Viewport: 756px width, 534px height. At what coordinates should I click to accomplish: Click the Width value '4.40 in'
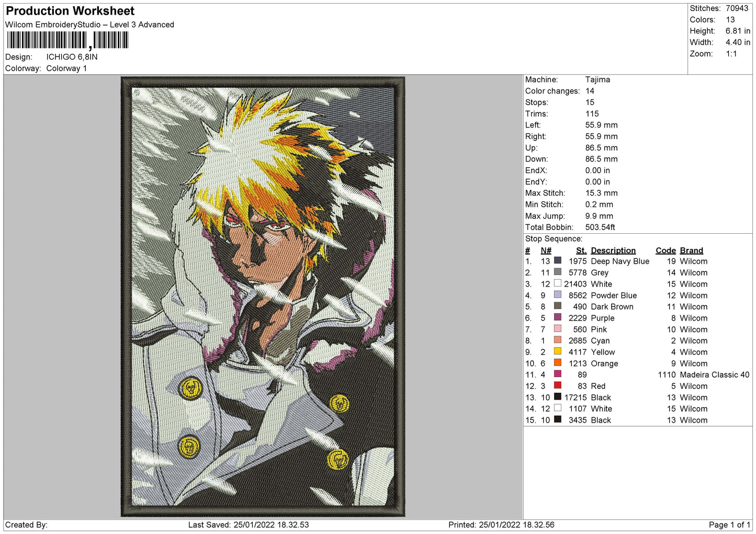point(738,42)
